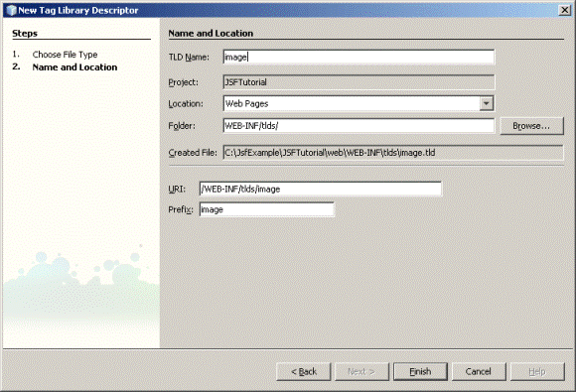Click the Prefix field containing image
Screen dimensions: 576x392
click(267, 209)
